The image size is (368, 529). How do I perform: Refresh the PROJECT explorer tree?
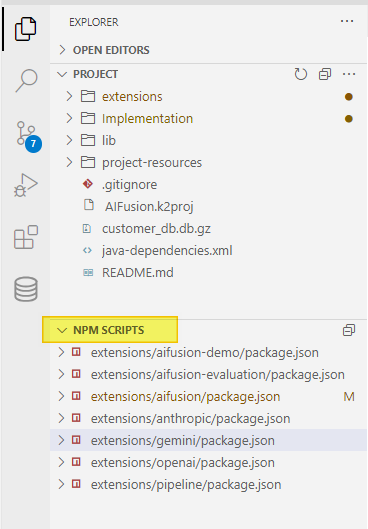(300, 74)
